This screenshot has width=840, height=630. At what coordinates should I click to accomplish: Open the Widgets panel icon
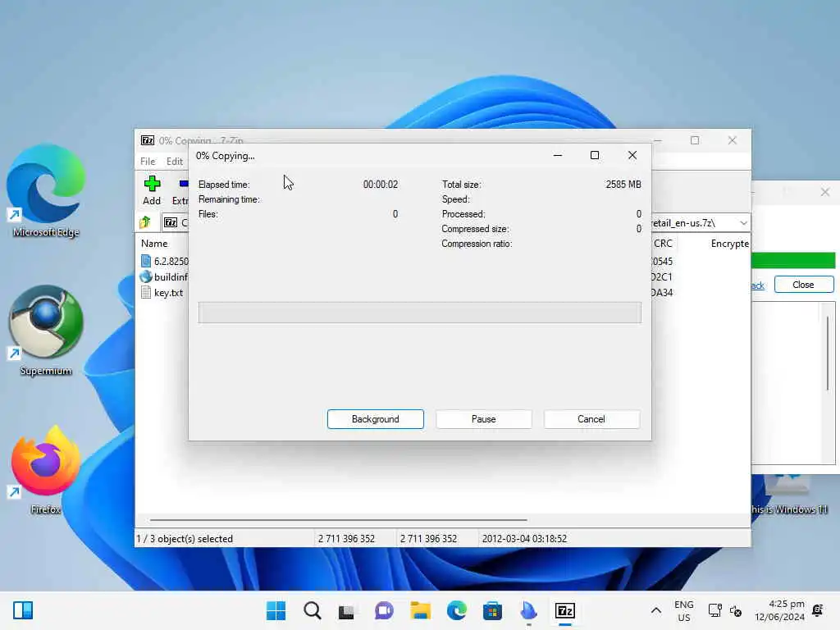tap(23, 610)
